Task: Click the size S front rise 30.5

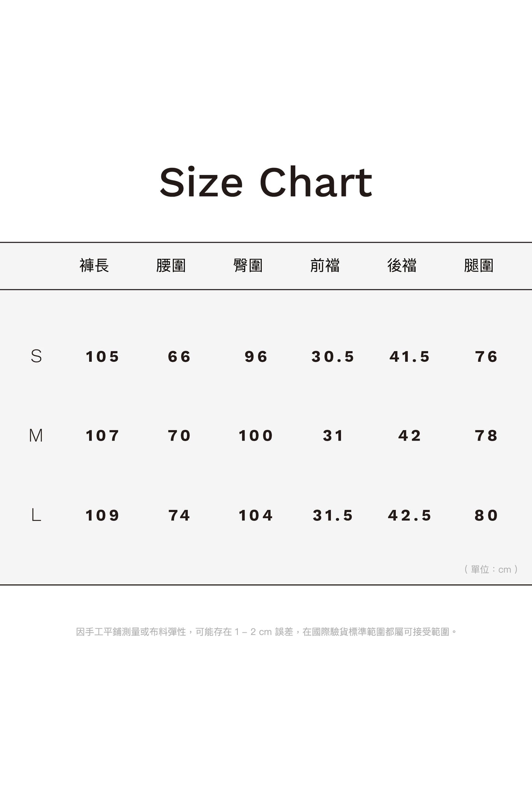Action: 333,357
